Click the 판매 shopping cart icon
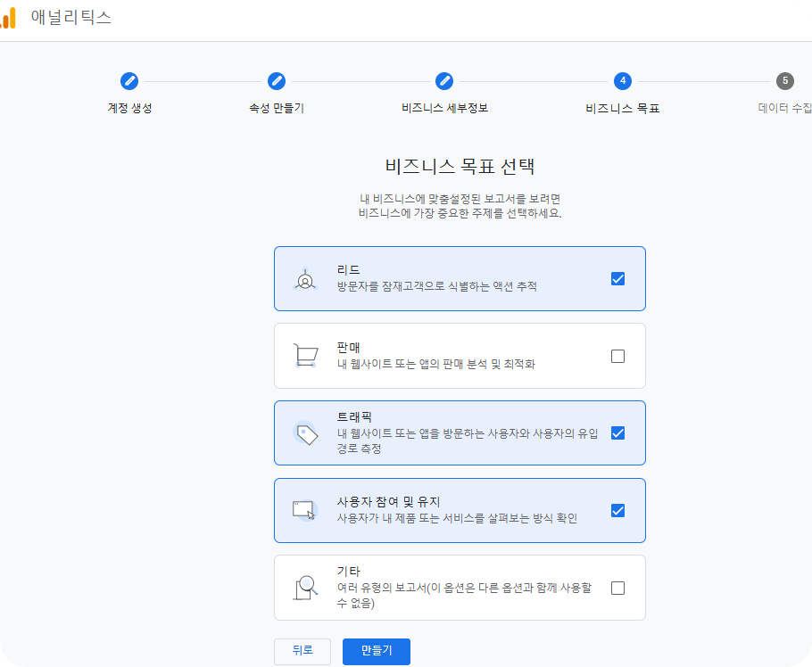This screenshot has height=667, width=812. click(x=305, y=355)
